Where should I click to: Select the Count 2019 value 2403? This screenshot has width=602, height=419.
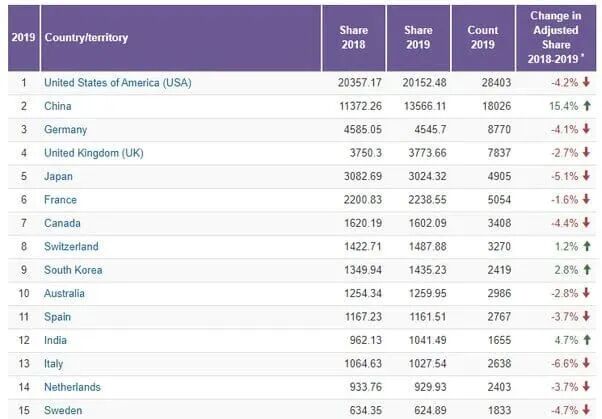[499, 387]
